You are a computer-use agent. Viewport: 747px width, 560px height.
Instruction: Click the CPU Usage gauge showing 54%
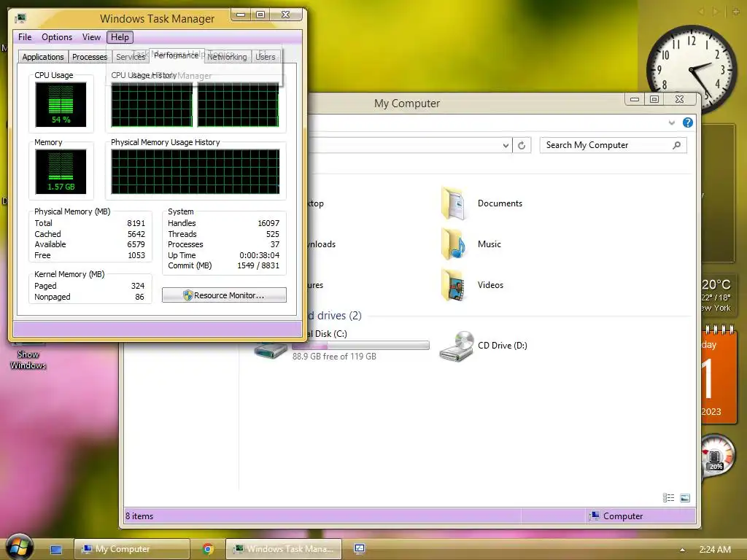61,104
